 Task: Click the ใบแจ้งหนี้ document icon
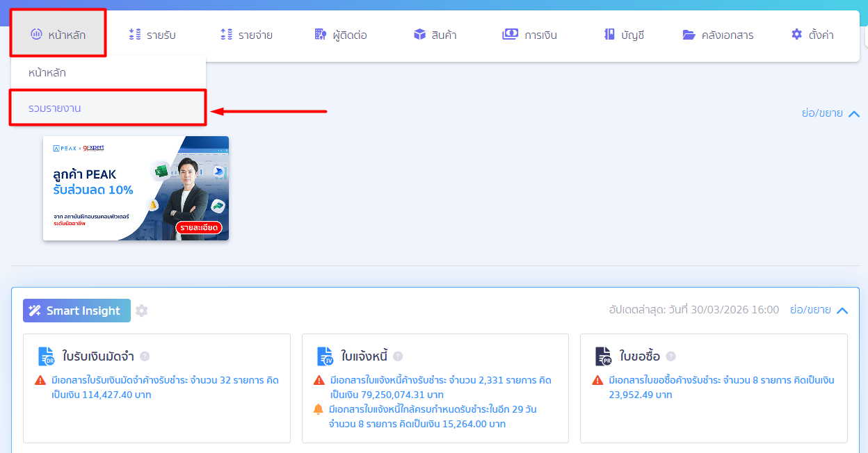(x=325, y=356)
